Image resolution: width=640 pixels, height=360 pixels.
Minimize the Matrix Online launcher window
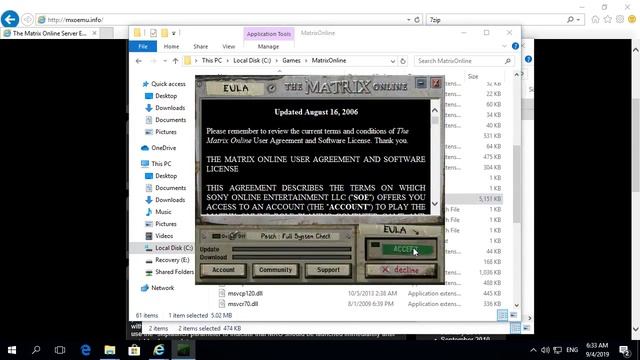tap(421, 83)
